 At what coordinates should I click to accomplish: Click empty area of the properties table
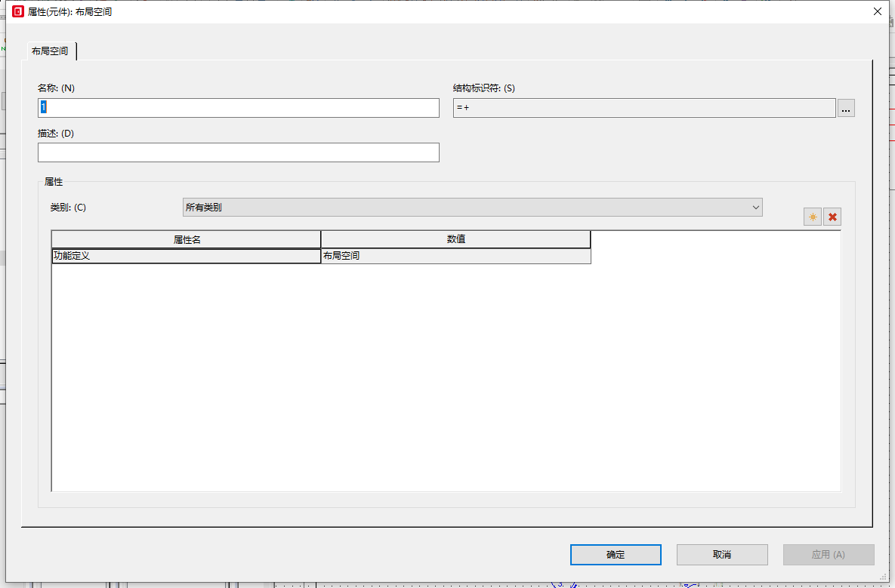point(446,377)
